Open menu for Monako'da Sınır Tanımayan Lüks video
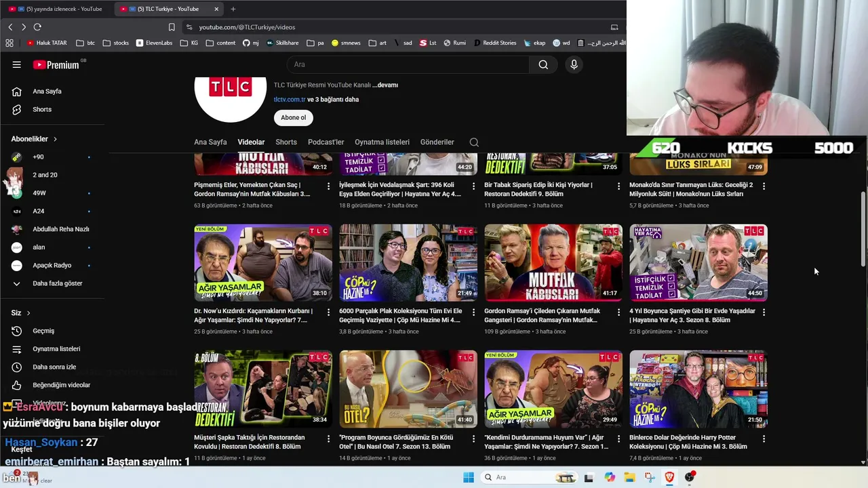Screen dimensions: 868x488 (x=764, y=186)
